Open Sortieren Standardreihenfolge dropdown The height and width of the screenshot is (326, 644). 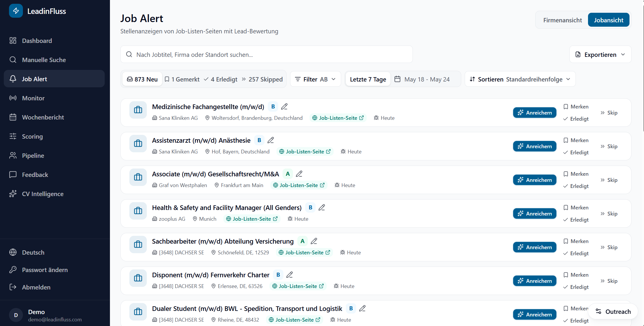520,79
